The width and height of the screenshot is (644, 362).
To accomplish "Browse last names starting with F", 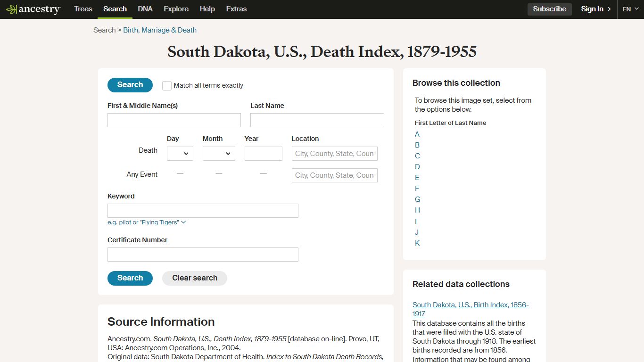I will tap(417, 189).
